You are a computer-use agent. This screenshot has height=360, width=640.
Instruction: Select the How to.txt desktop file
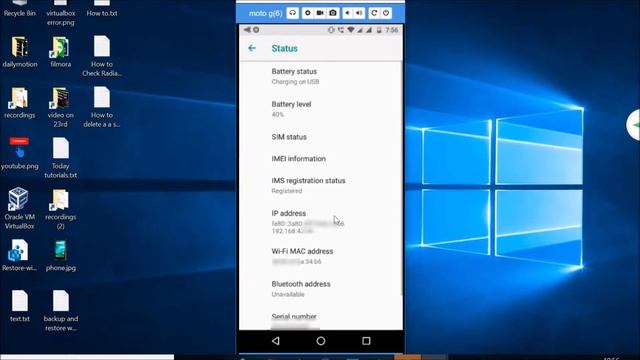[x=102, y=9]
